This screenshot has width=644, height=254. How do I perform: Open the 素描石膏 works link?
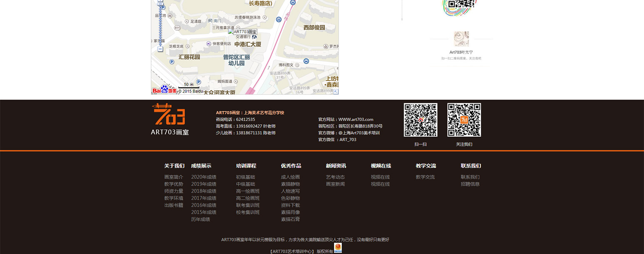[291, 219]
